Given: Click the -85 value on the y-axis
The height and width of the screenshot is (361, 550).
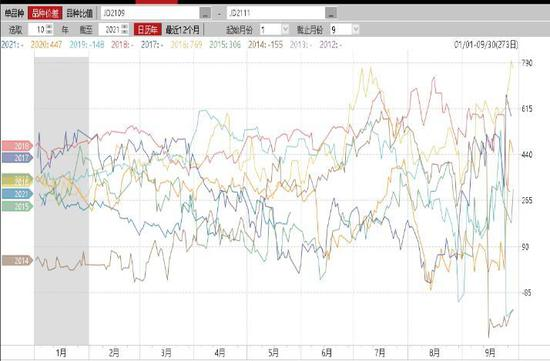Looking at the screenshot, I should pos(527,293).
